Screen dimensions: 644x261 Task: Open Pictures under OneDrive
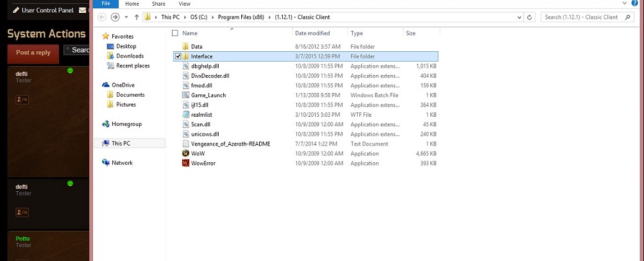point(126,105)
